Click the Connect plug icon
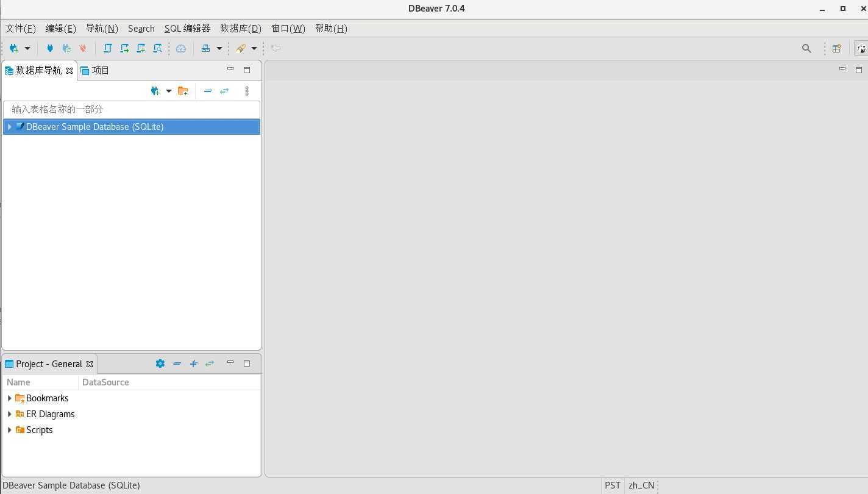Image resolution: width=868 pixels, height=494 pixels. tap(50, 48)
